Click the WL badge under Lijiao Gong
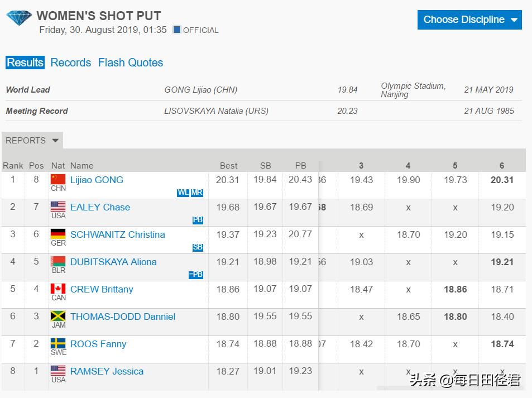 [183, 193]
